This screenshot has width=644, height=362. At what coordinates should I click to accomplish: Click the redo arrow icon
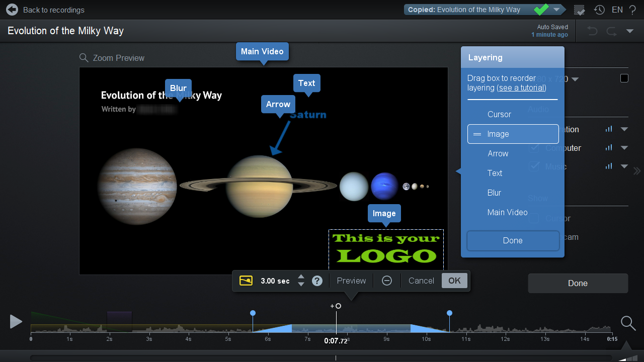click(611, 31)
